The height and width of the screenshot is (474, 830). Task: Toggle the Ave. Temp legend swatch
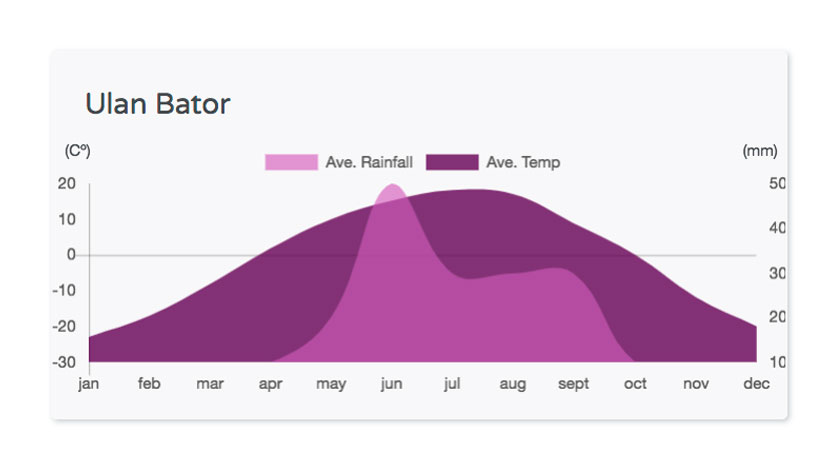point(452,162)
